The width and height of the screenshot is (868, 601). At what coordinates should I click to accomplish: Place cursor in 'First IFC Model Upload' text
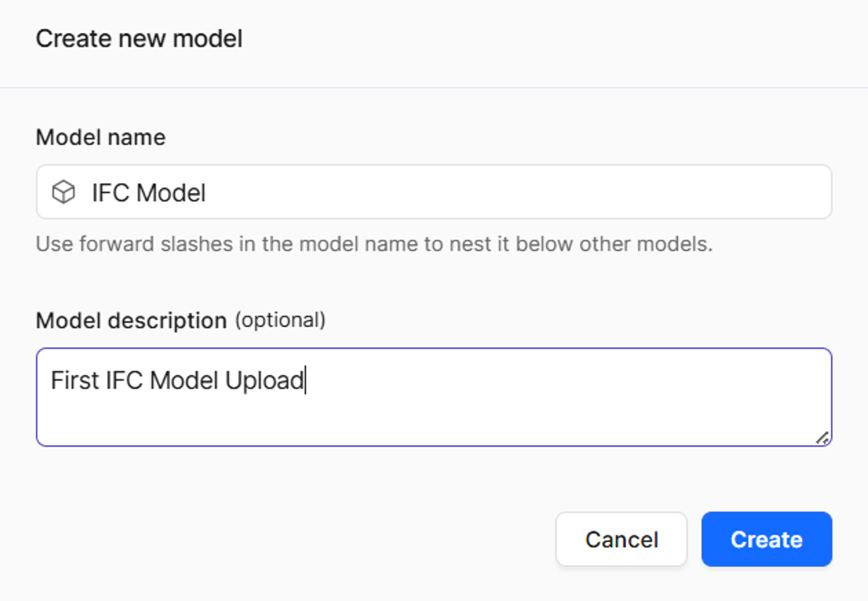(177, 381)
